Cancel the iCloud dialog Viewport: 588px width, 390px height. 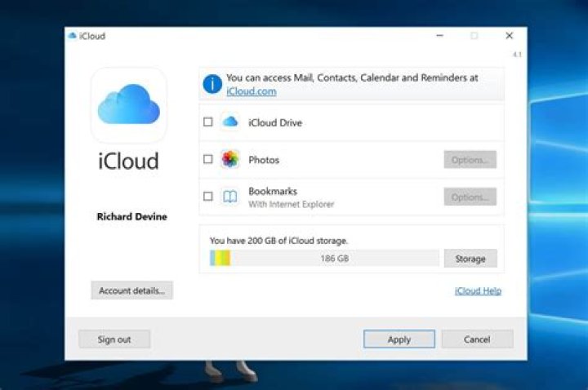tap(477, 339)
